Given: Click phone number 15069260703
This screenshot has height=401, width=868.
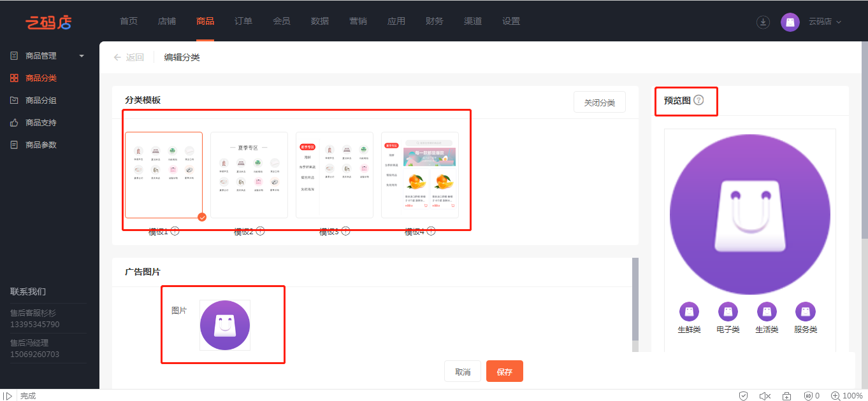Looking at the screenshot, I should click(x=35, y=355).
